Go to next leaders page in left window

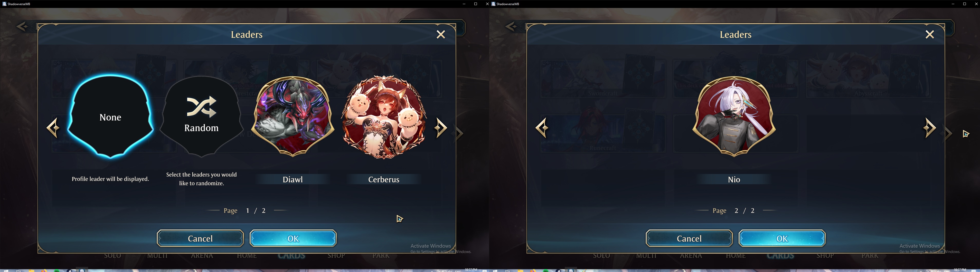pyautogui.click(x=440, y=128)
